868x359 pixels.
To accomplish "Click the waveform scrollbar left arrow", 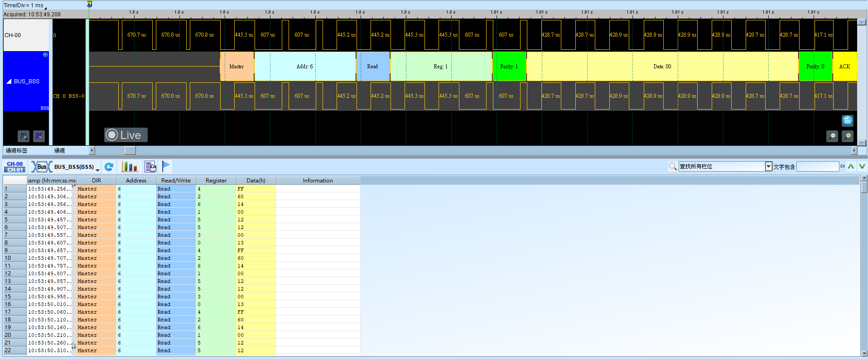I will click(x=92, y=150).
